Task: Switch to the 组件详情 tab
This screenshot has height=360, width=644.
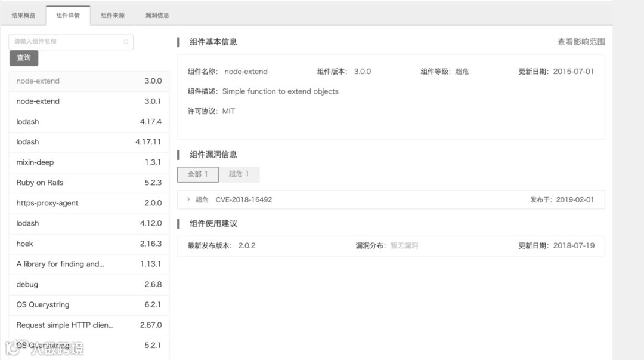Action: tap(68, 15)
